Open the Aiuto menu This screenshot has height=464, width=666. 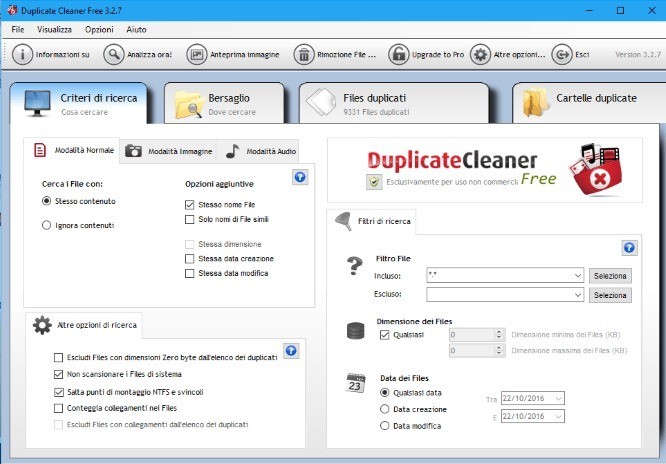pyautogui.click(x=136, y=29)
